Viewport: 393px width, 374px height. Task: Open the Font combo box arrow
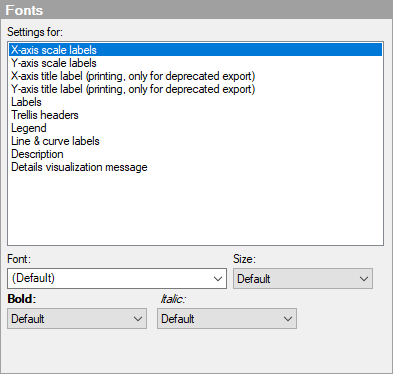pos(218,279)
